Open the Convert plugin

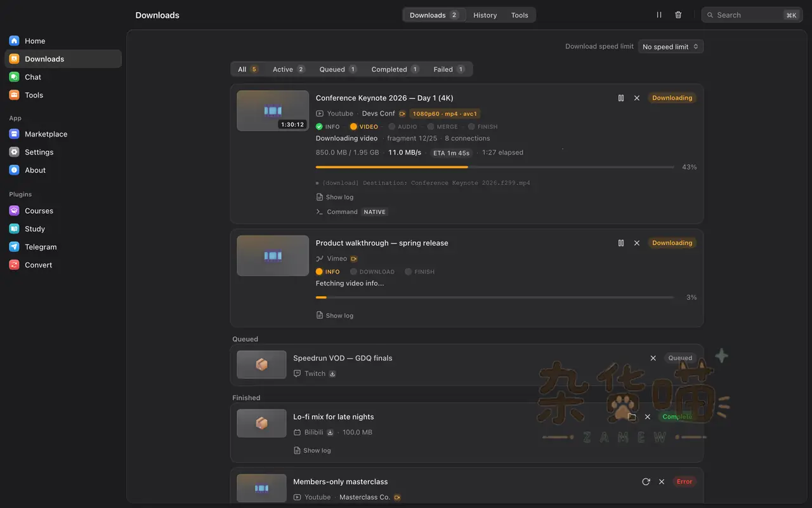coord(63,265)
